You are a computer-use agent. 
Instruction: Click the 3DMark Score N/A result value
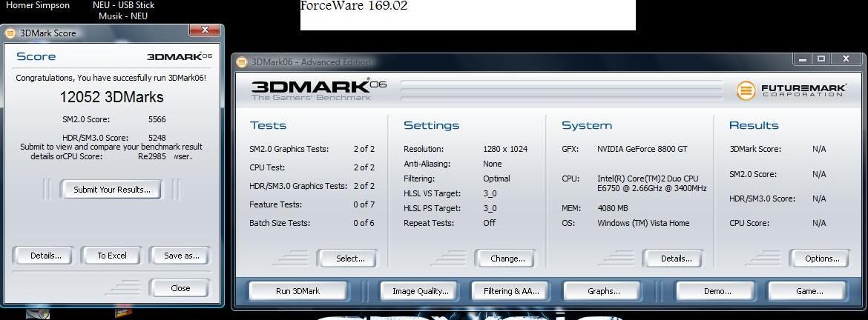819,149
